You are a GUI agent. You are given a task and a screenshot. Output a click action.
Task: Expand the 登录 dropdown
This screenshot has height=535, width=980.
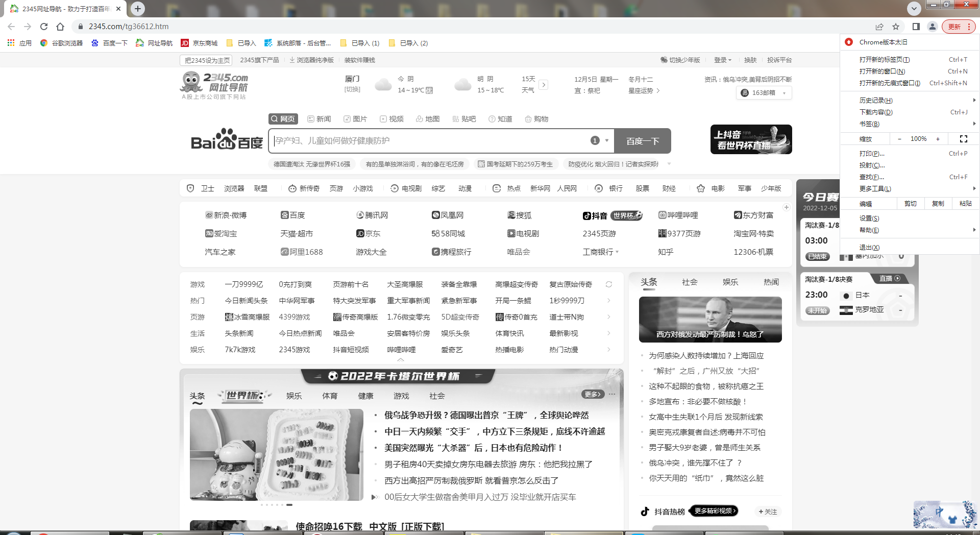point(722,60)
